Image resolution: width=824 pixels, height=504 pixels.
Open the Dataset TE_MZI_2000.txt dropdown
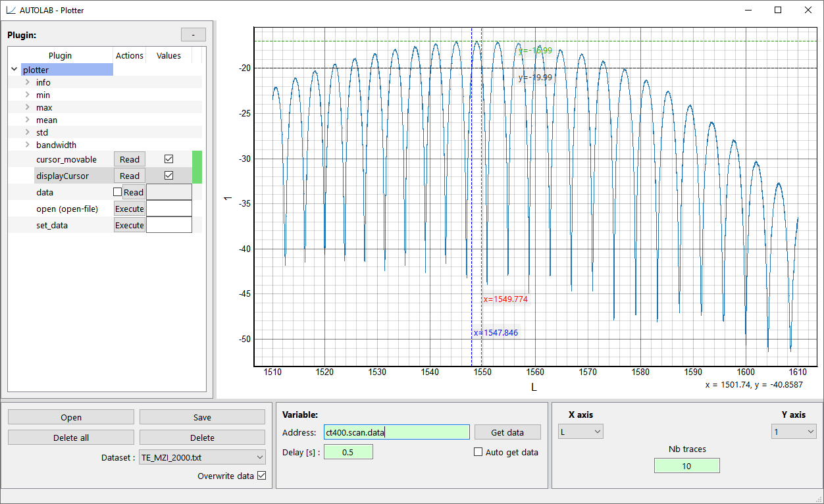point(202,457)
